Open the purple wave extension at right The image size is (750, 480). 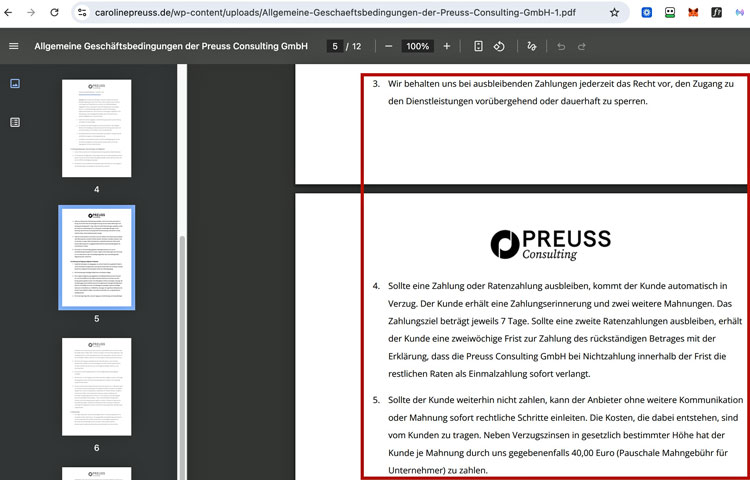pos(739,13)
